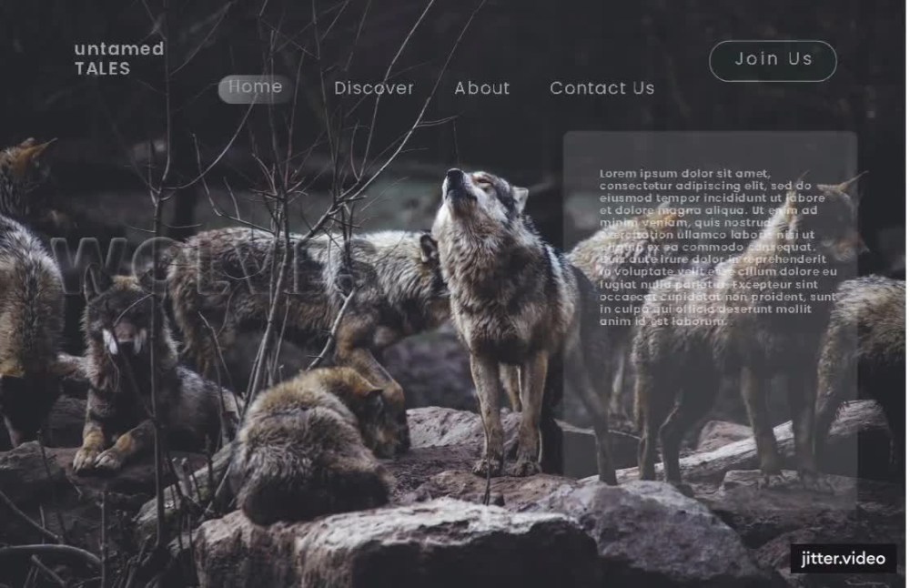The height and width of the screenshot is (588, 910).
Task: Click the Join Us button
Action: click(x=773, y=60)
